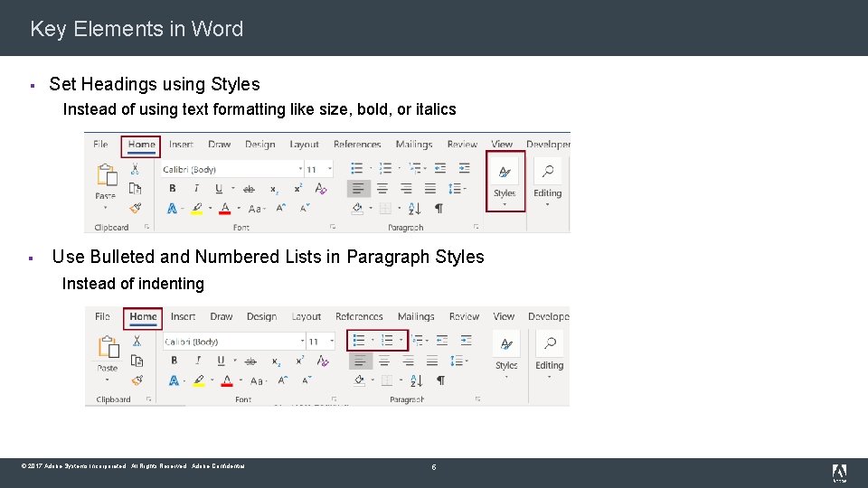Viewport: 868px width, 488px height.
Task: Click Cut scissors in Bulleted Lists ribbon
Action: point(137,341)
